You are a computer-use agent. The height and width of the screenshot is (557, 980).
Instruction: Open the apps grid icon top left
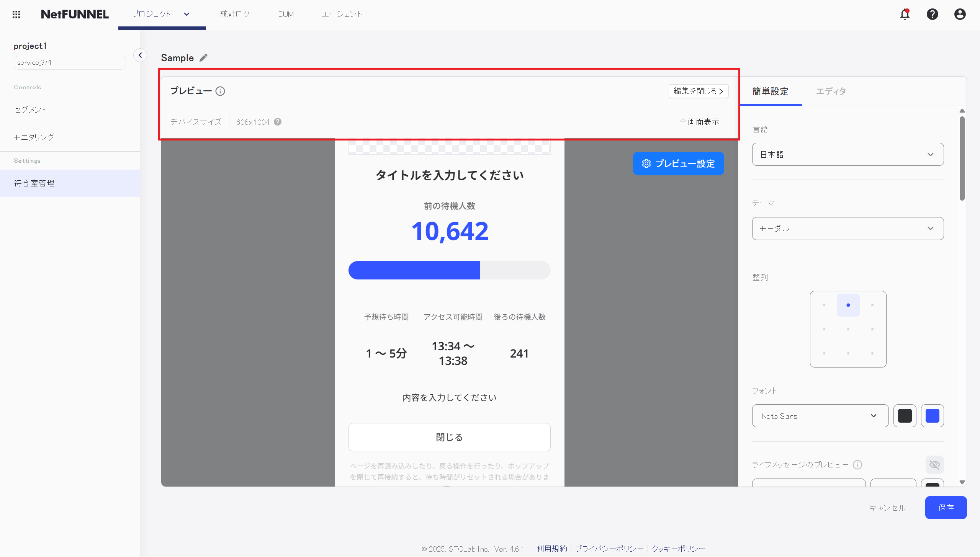pos(16,14)
